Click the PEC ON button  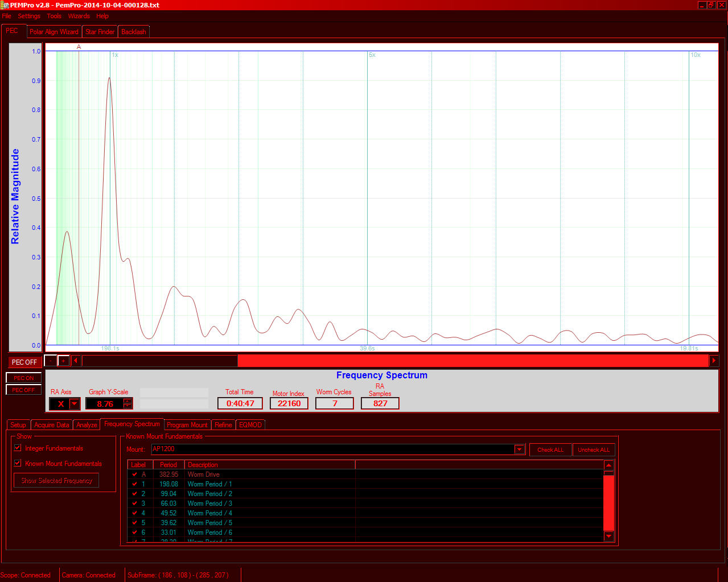24,378
